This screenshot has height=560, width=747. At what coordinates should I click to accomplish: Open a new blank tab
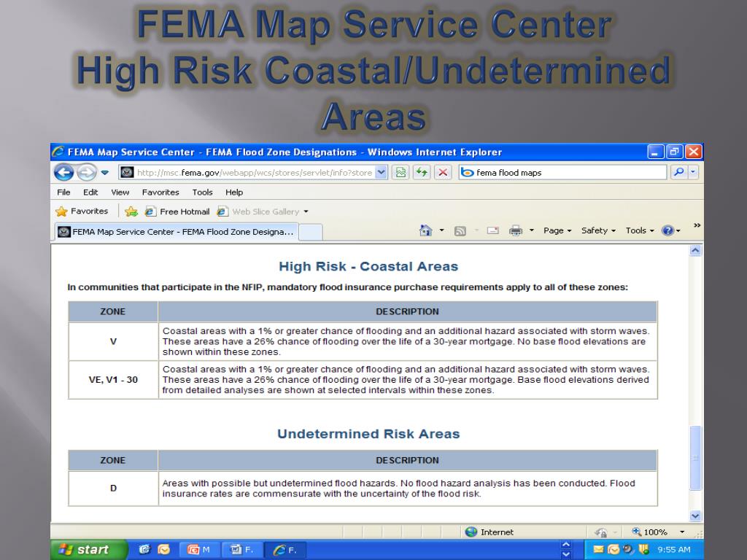311,233
